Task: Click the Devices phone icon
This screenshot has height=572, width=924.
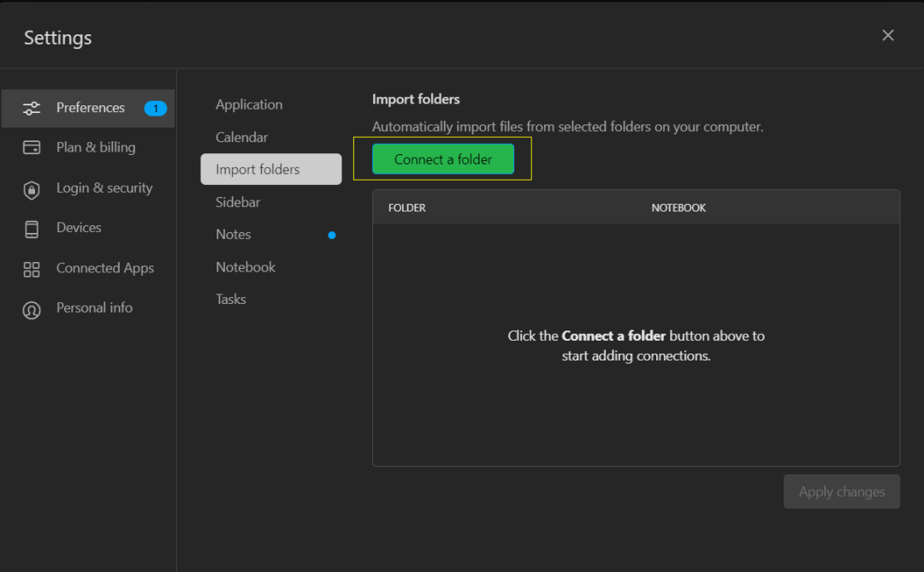Action: click(32, 229)
